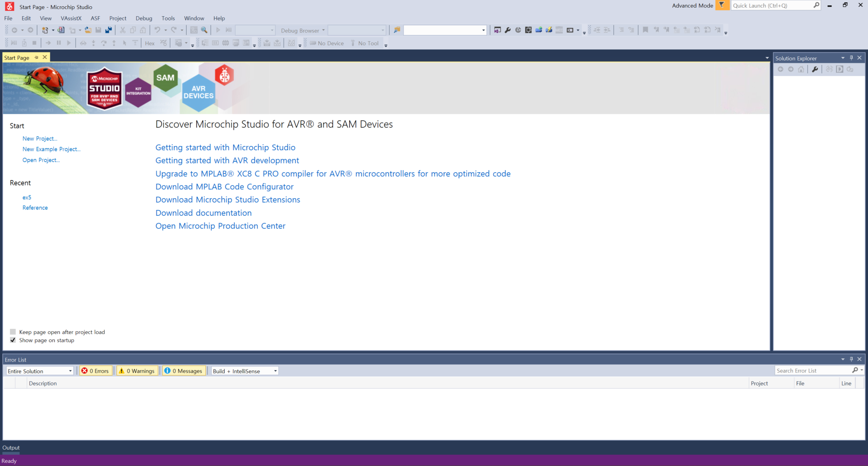This screenshot has width=868, height=466.
Task: Open Error List window position dropdown
Action: tap(843, 359)
